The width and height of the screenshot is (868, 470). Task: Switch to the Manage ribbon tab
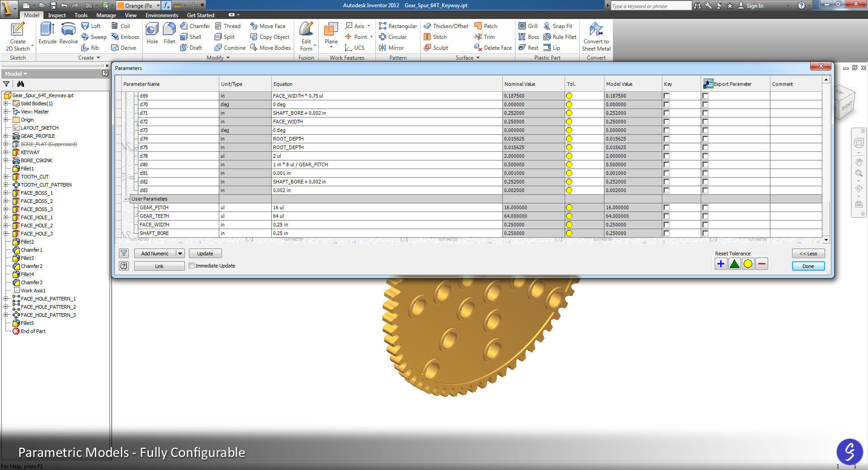(106, 15)
